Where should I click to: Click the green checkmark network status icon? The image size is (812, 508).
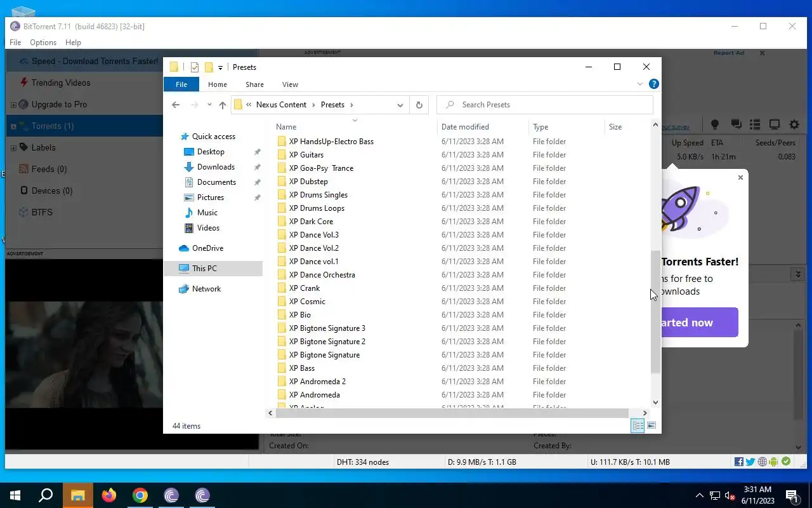coord(786,462)
